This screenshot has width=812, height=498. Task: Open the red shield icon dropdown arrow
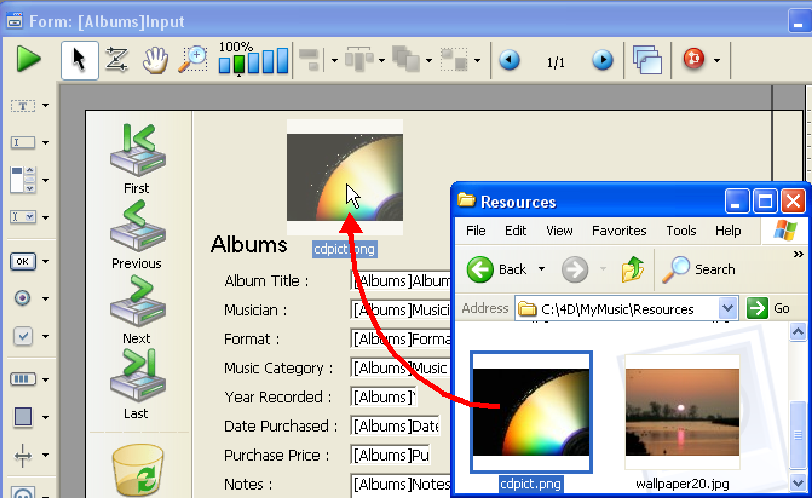717,61
